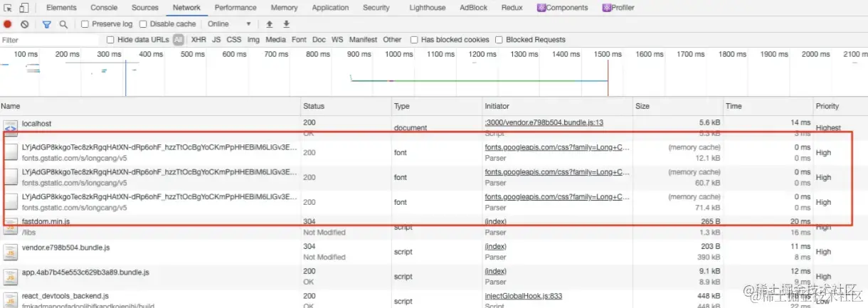Open the googleapis initiator link for the 12.1 kB font
The image size is (868, 308).
pos(558,147)
